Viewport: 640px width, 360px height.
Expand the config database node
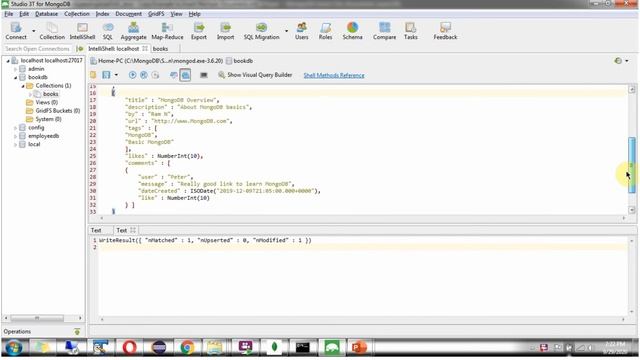(x=16, y=128)
